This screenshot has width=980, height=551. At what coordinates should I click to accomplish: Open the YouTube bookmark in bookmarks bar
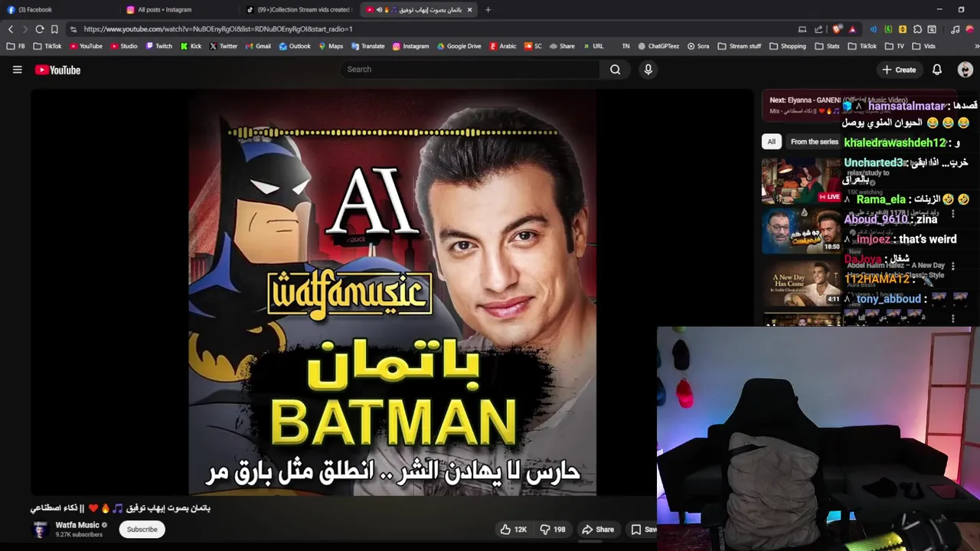(x=86, y=46)
